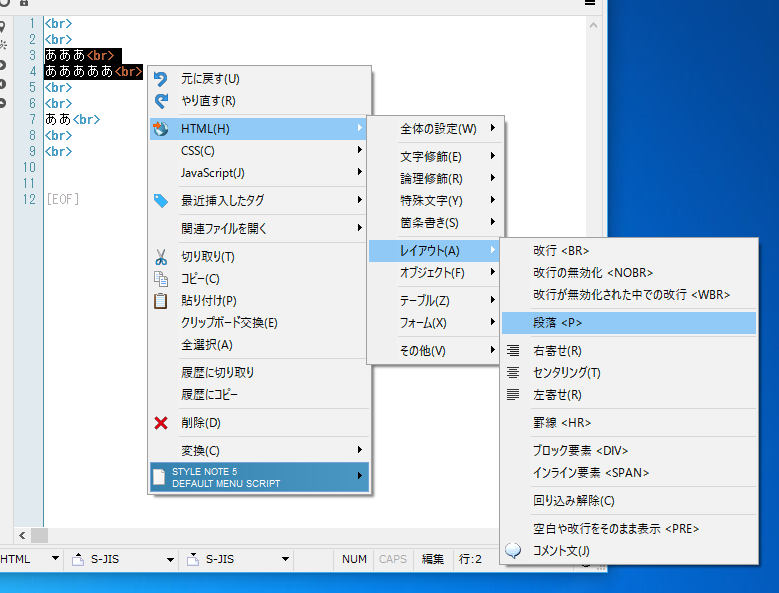The height and width of the screenshot is (593, 779).
Task: Expand the 文字修飾(E) submenu
Action: pos(435,156)
